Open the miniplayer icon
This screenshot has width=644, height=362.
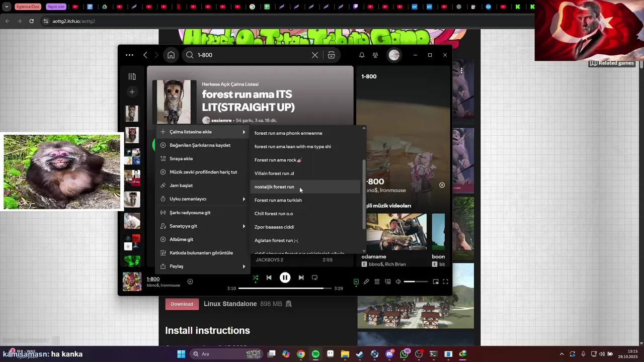(436, 282)
